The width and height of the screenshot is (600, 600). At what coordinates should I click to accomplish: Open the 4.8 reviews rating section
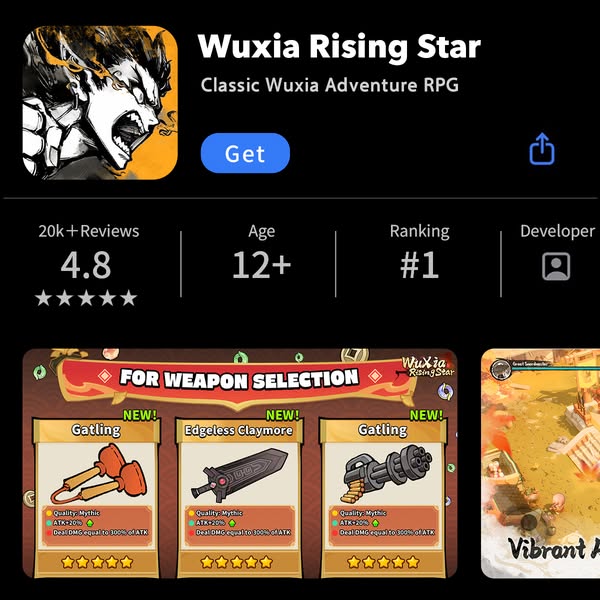86,265
